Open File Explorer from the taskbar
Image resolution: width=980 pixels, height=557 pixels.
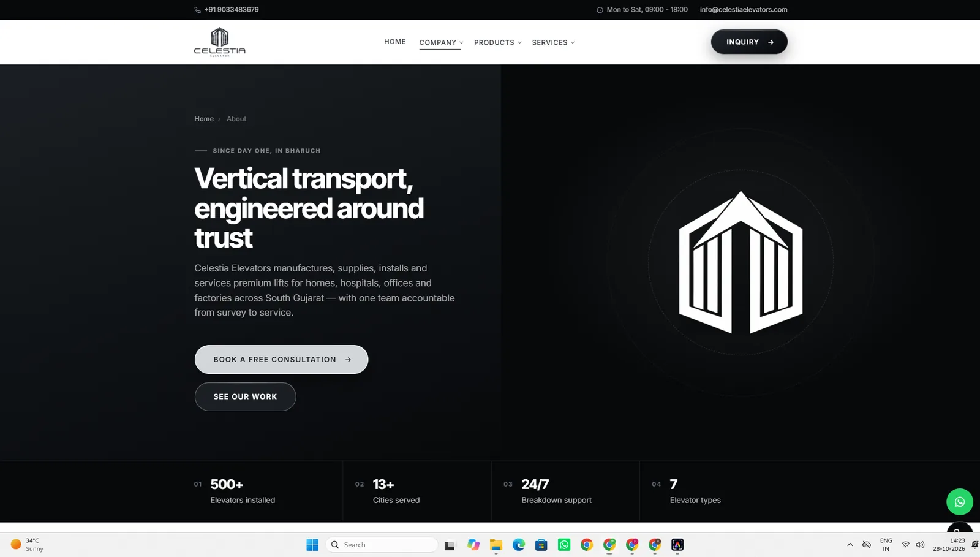(496, 545)
